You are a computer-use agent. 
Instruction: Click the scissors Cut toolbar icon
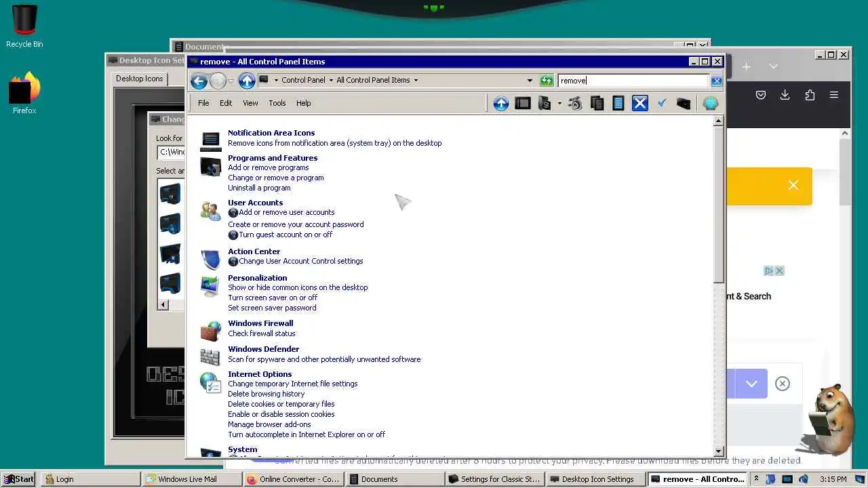tap(575, 103)
